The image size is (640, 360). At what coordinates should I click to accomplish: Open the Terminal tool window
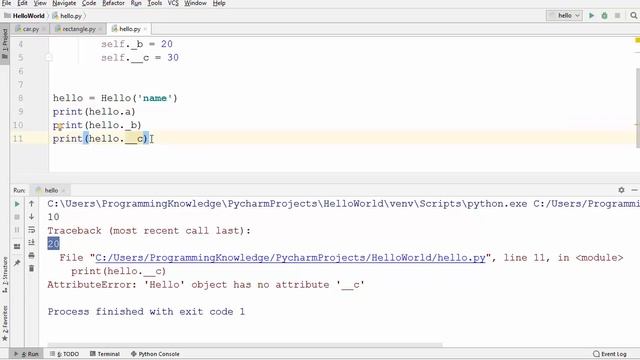105,354
